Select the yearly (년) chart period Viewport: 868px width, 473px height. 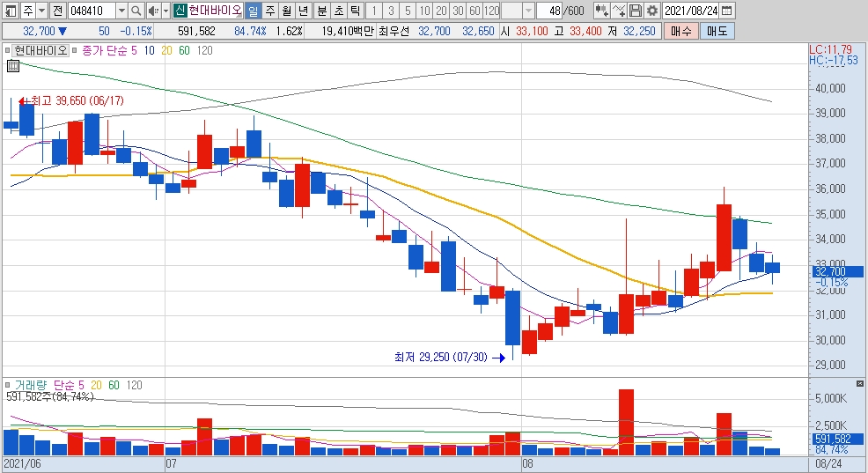pos(303,11)
